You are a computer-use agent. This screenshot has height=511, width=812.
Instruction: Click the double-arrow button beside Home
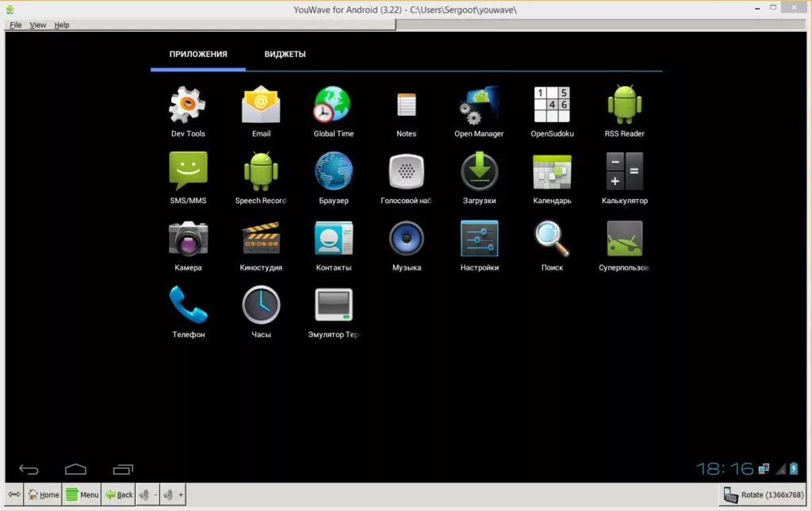point(14,495)
